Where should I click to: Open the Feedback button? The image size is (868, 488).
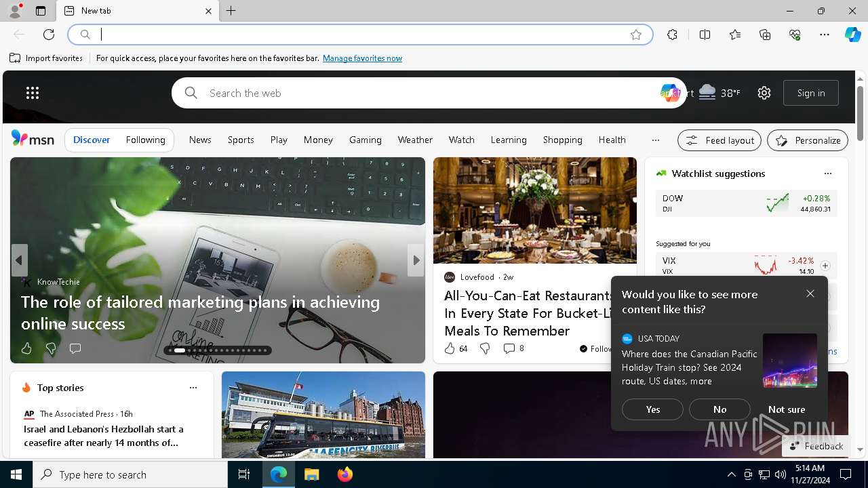point(816,446)
